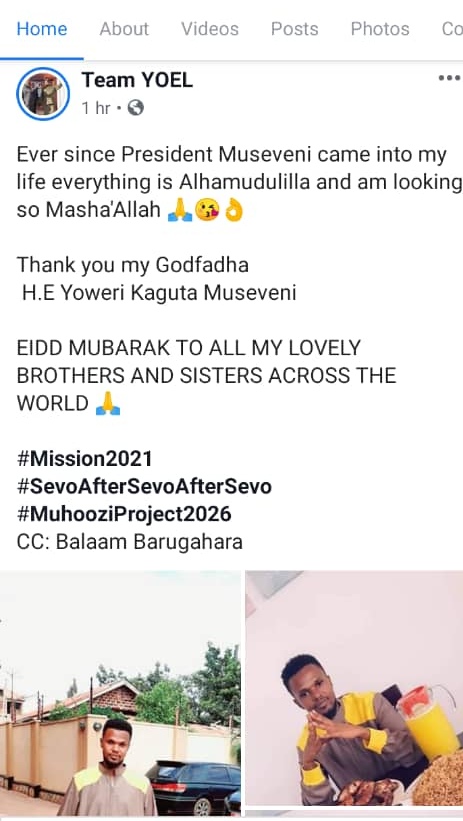Tap the partially visible Community tab
The image size is (463, 821).
pos(452,29)
